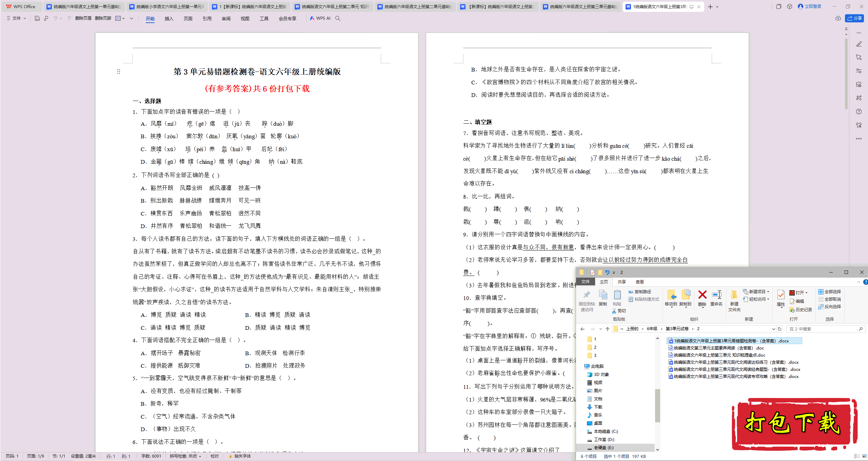Click the Copy icon in Explorer clipboard group
The height and width of the screenshot is (461, 868).
tap(603, 298)
